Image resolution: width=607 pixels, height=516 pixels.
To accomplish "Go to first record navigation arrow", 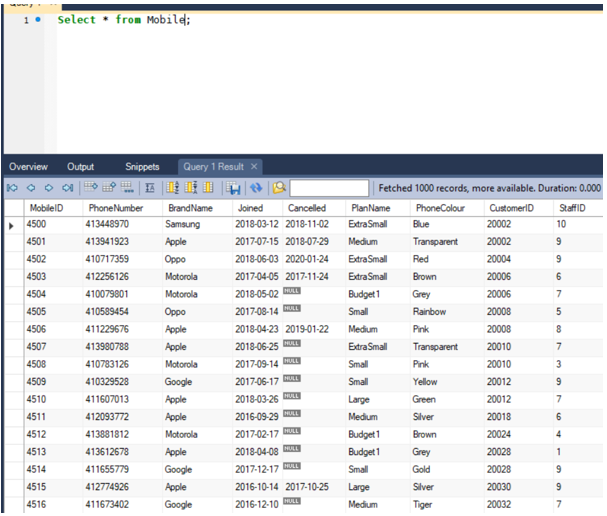I will (12, 188).
